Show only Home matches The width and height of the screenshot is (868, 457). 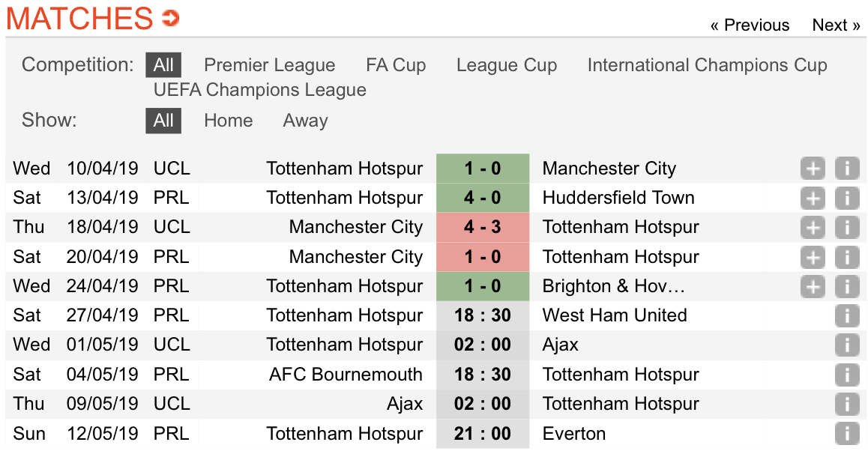(228, 121)
